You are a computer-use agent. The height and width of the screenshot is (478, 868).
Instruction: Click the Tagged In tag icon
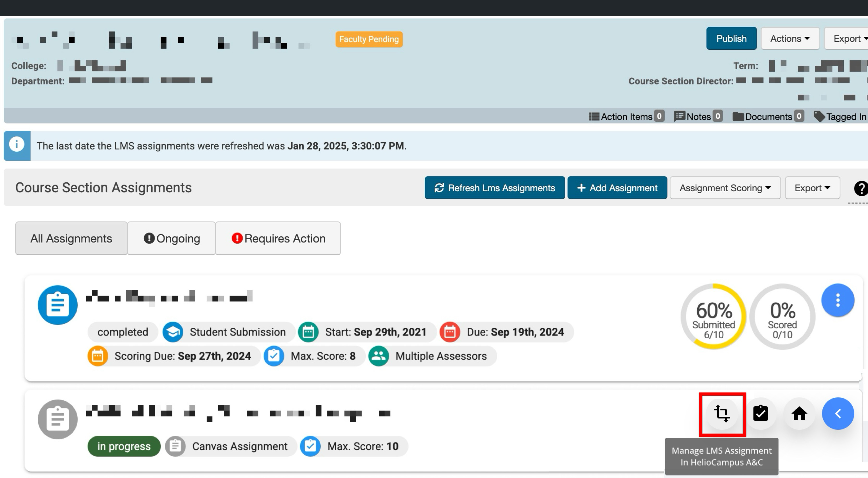coord(819,117)
